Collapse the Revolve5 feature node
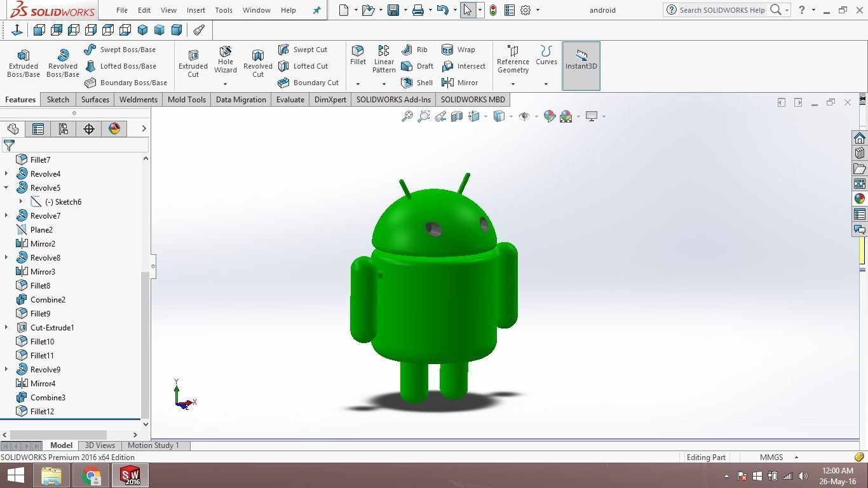The width and height of the screenshot is (868, 488). coord(6,188)
